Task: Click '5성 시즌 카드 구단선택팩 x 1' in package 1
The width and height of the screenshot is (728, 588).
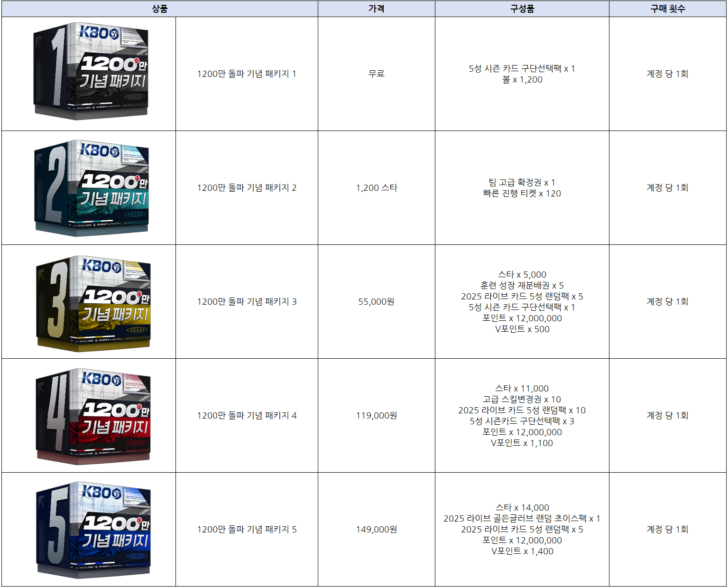Action: pos(522,69)
